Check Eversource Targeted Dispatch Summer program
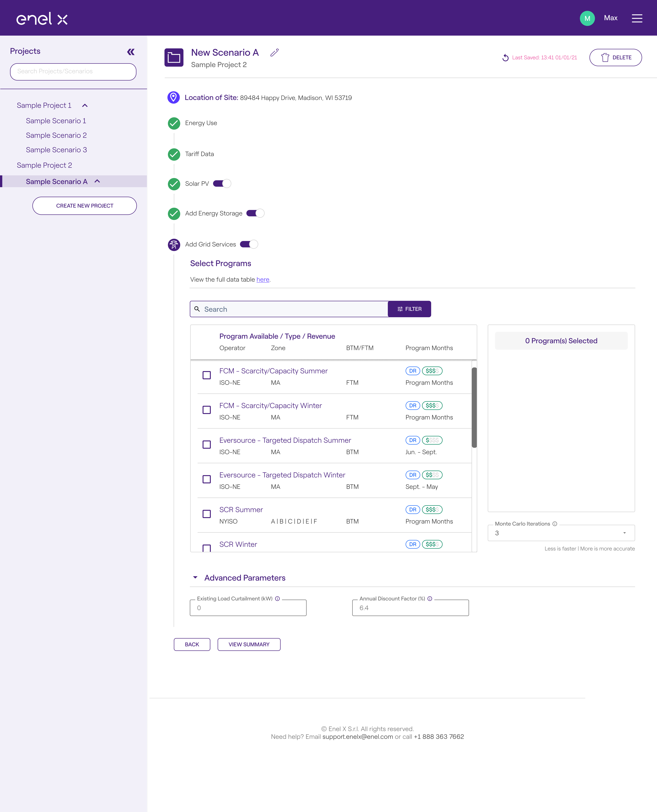Image resolution: width=657 pixels, height=812 pixels. tap(207, 444)
